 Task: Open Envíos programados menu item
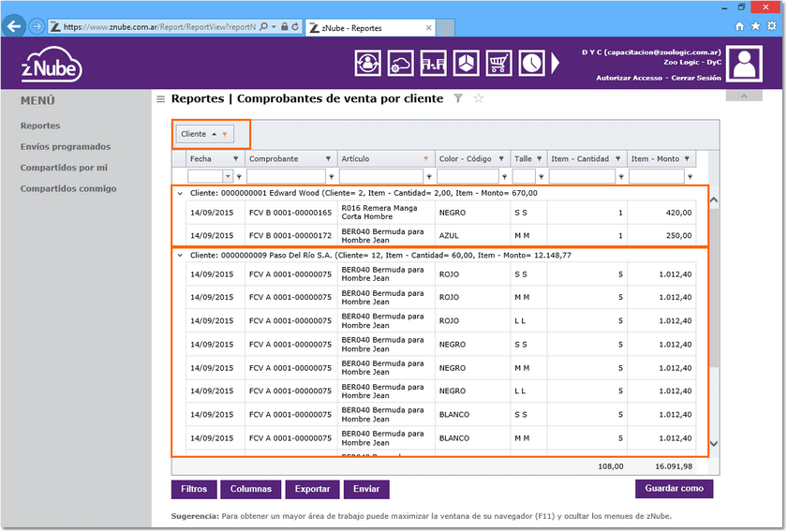tap(66, 146)
